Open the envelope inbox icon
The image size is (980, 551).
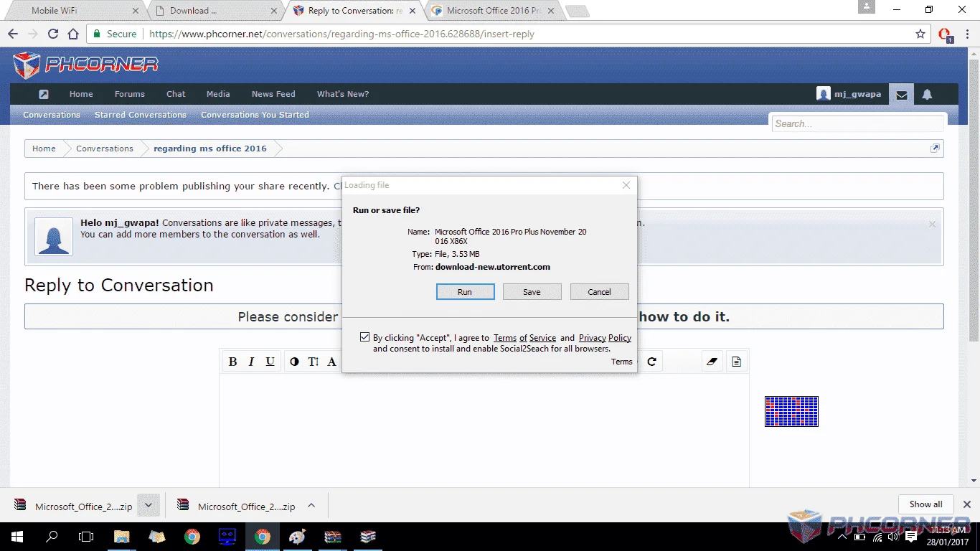click(901, 95)
